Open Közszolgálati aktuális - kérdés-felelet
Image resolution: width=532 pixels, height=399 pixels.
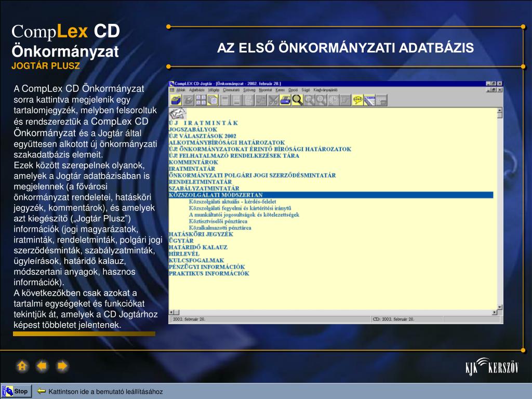pyautogui.click(x=232, y=202)
